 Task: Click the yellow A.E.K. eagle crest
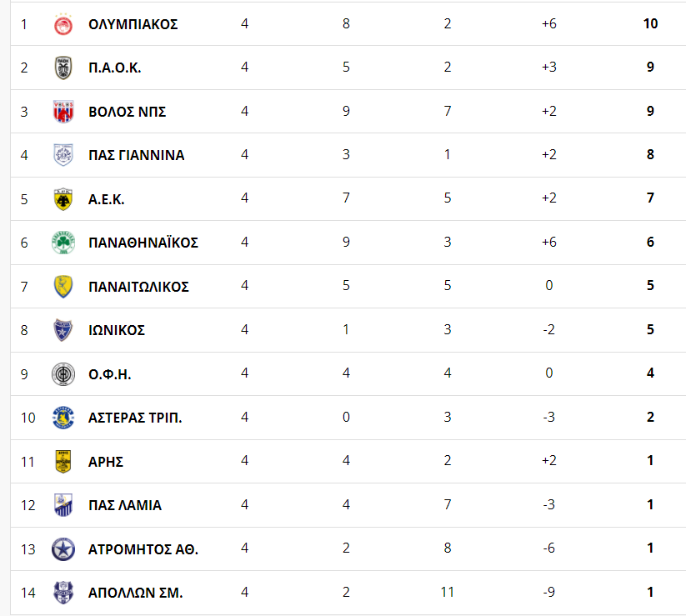point(63,199)
